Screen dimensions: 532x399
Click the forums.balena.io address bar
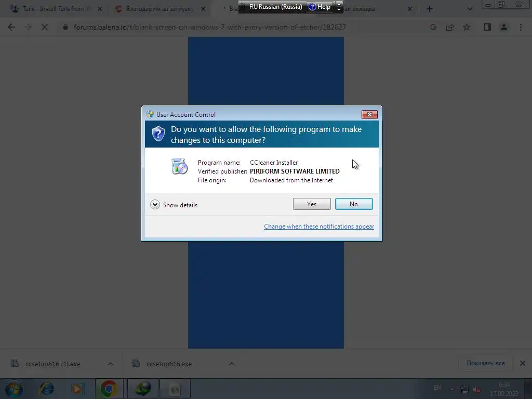pyautogui.click(x=210, y=27)
